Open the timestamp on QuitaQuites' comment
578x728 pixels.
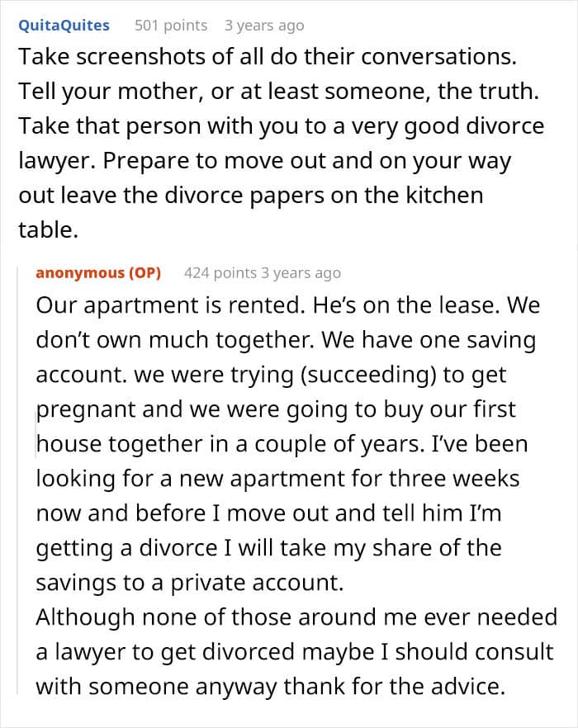(264, 26)
